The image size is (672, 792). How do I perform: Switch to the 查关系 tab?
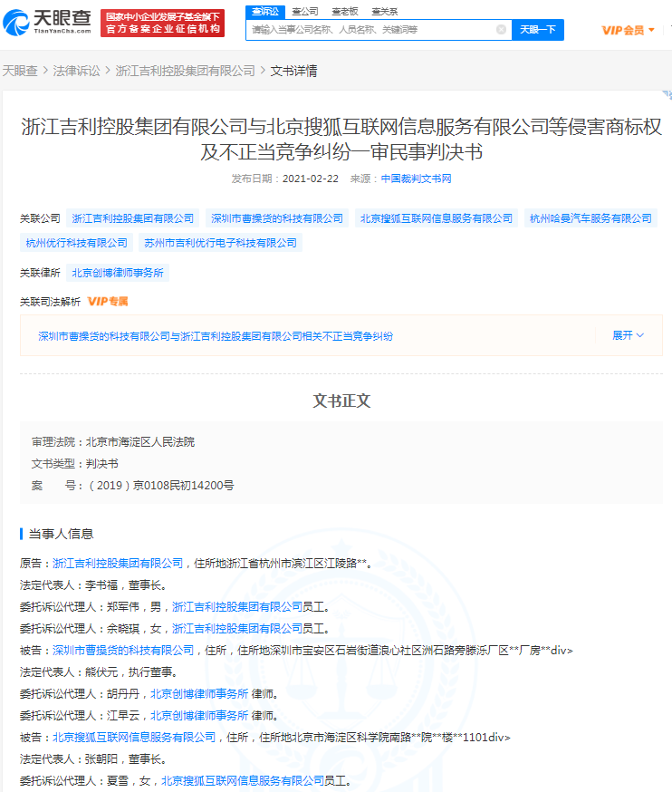(x=385, y=12)
